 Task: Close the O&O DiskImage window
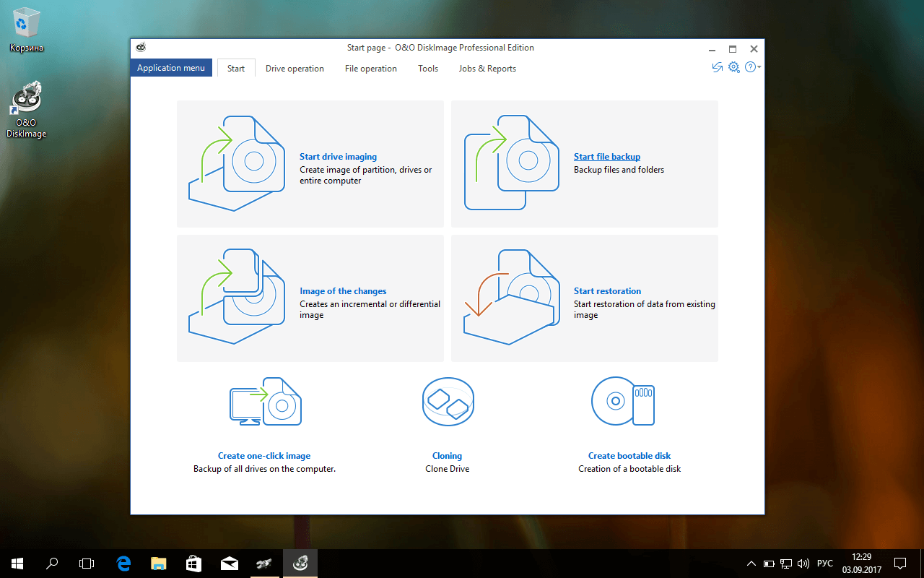point(754,48)
